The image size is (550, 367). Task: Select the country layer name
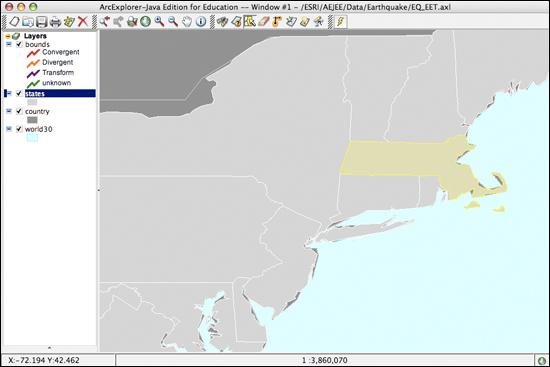(37, 112)
